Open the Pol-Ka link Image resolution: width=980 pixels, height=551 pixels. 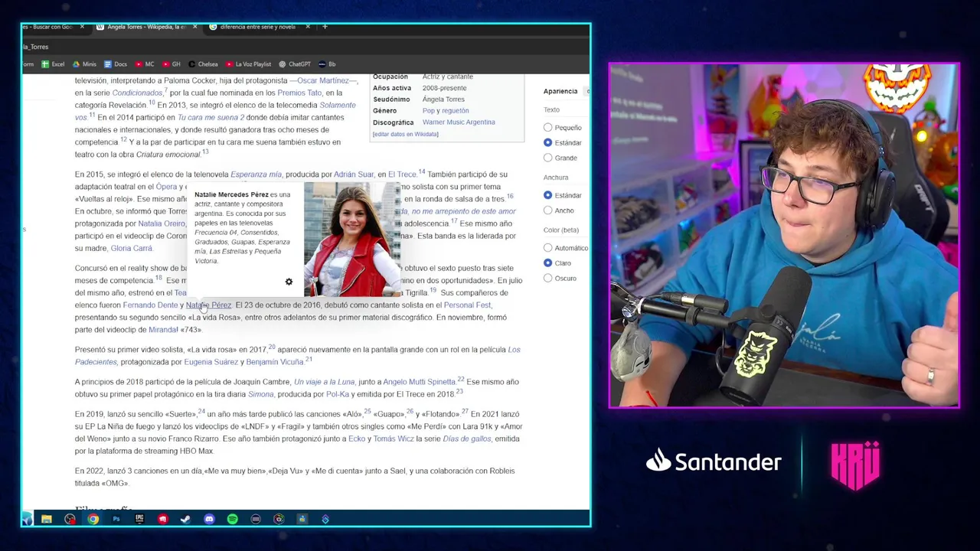(x=338, y=394)
